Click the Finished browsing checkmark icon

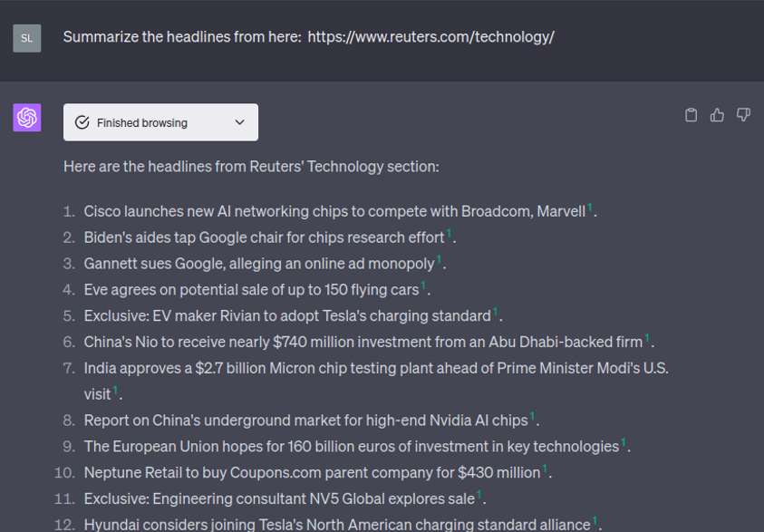[82, 122]
